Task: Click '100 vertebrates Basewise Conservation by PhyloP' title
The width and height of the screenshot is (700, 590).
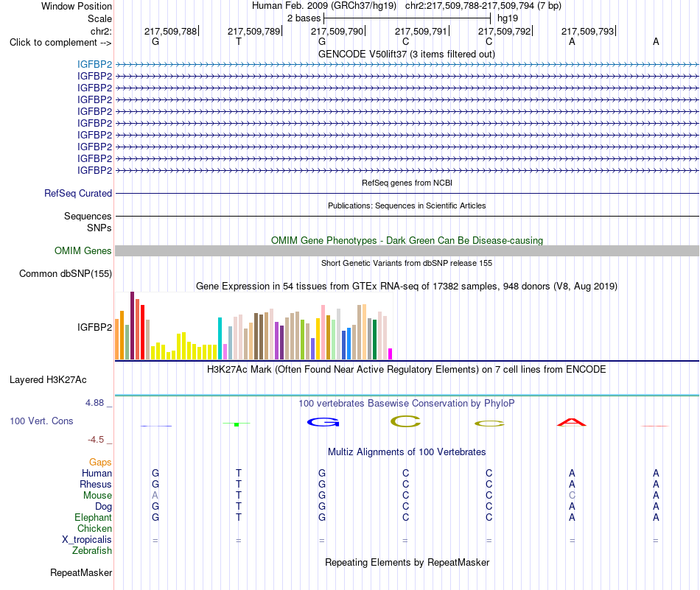Action: [x=406, y=404]
